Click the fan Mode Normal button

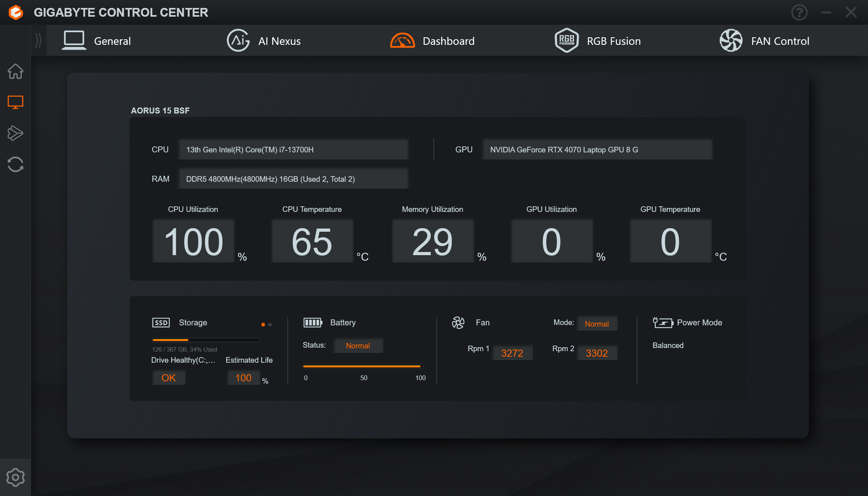tap(597, 324)
